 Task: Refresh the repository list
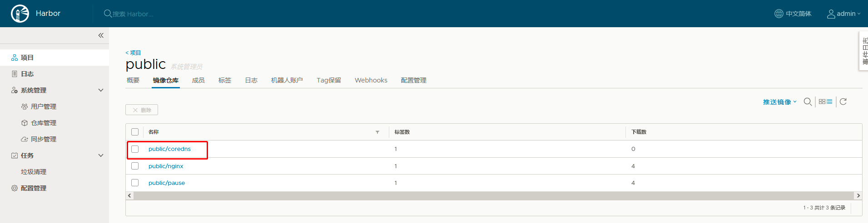843,102
